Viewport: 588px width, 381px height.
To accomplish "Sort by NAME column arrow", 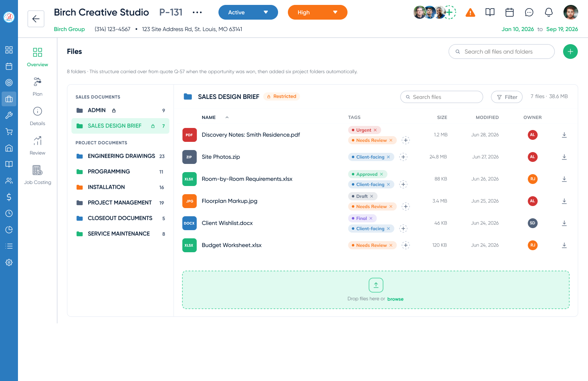I will click(227, 117).
